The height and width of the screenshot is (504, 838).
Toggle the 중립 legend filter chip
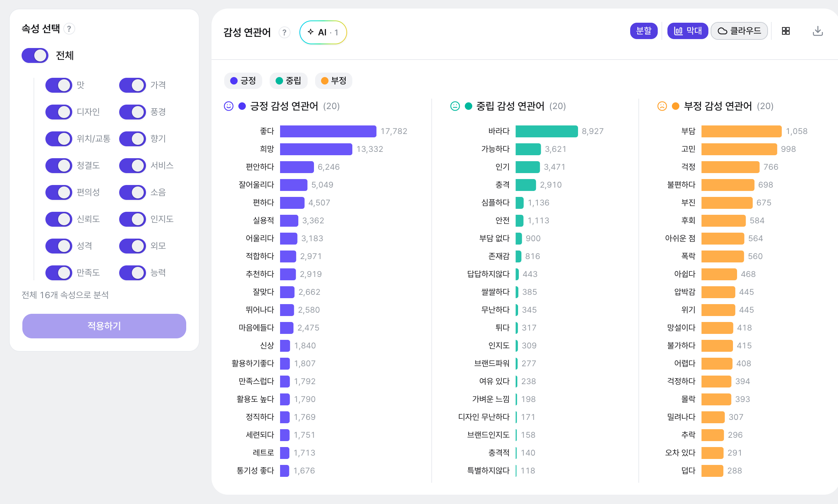pyautogui.click(x=288, y=81)
